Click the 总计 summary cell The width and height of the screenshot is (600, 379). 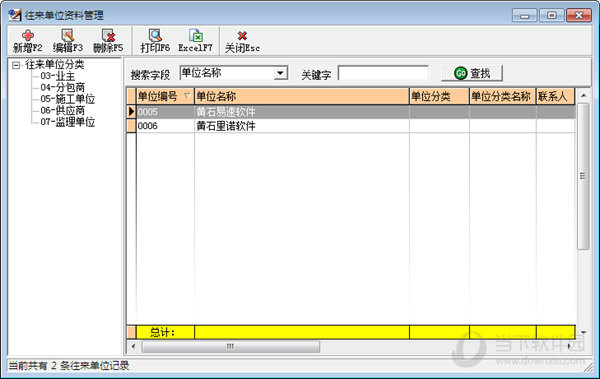(x=165, y=332)
